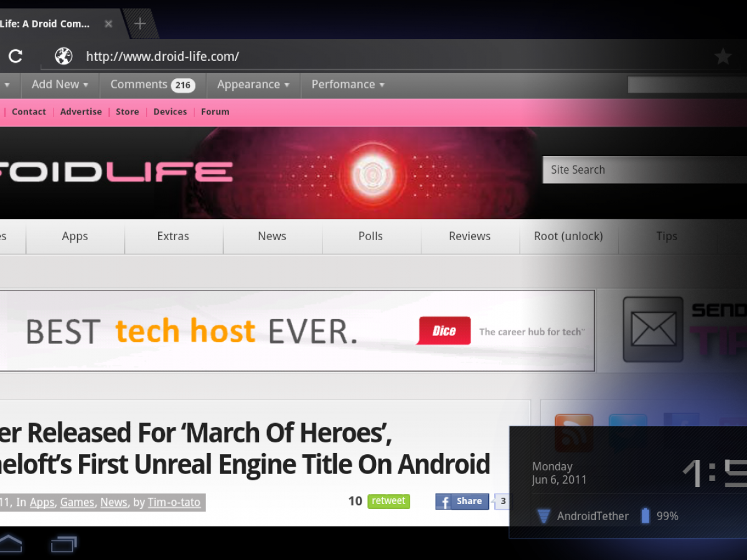This screenshot has height=560, width=747.
Task: Click the admin bar search field
Action: tap(687, 85)
